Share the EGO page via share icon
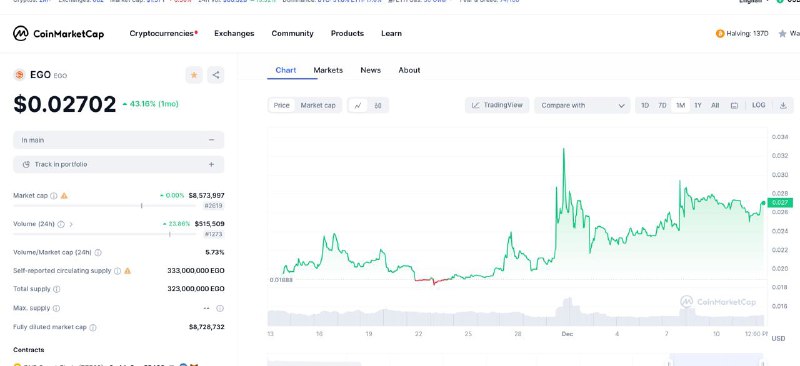This screenshot has width=800, height=366. (x=216, y=75)
